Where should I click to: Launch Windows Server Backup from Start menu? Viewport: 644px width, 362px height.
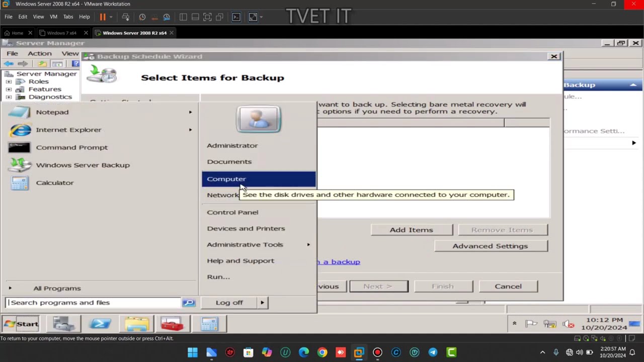pos(101,165)
